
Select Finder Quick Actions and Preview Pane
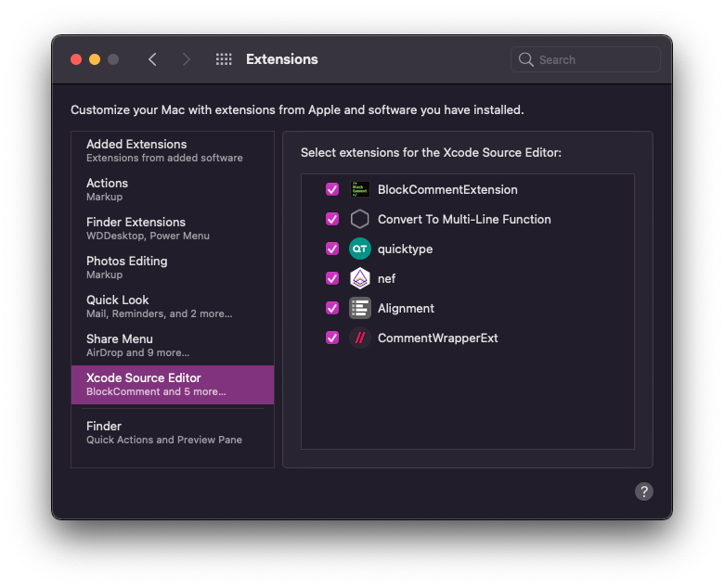[173, 432]
